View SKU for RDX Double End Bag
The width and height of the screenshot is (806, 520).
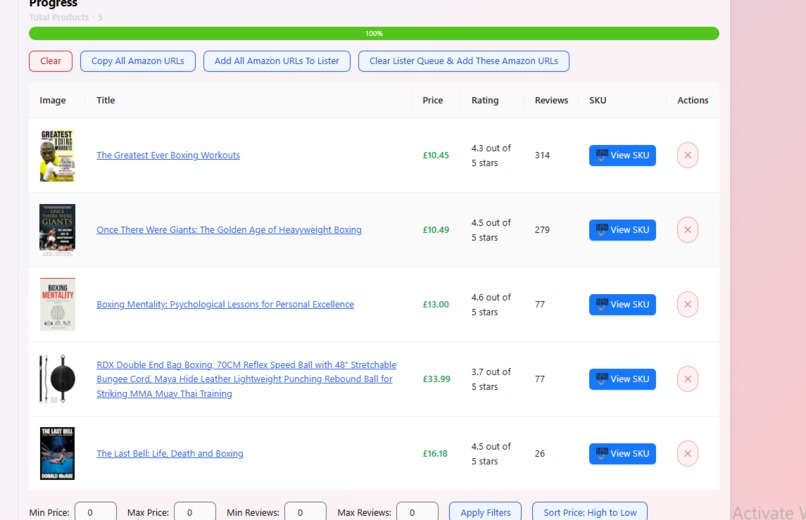[x=622, y=379]
